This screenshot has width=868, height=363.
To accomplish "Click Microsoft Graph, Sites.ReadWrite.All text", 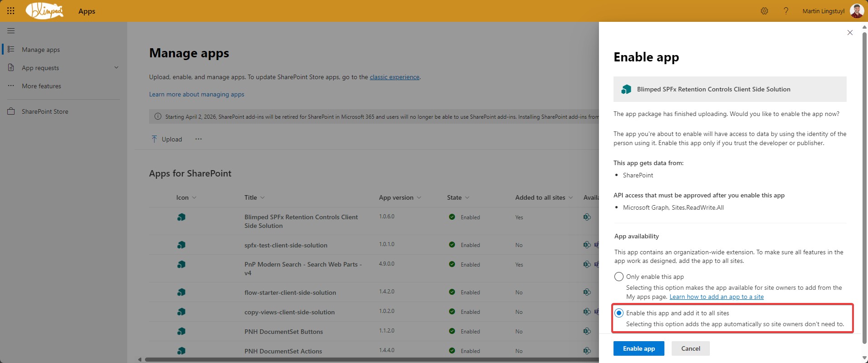I will pyautogui.click(x=673, y=207).
